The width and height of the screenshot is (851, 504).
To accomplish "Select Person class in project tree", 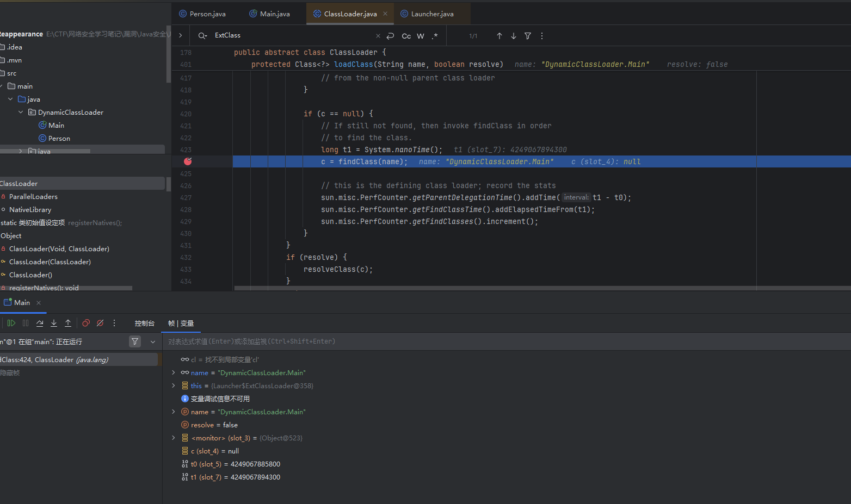I will coord(59,138).
